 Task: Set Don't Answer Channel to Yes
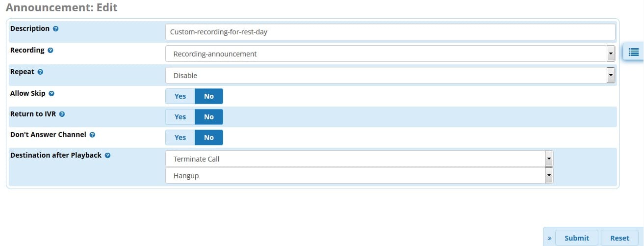pos(180,137)
